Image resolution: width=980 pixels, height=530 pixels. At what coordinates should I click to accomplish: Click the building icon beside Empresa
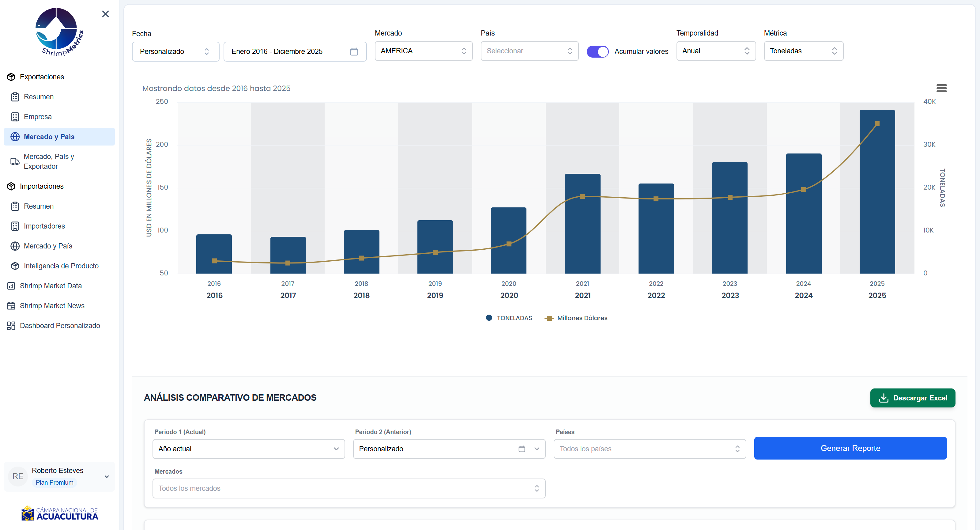(15, 117)
